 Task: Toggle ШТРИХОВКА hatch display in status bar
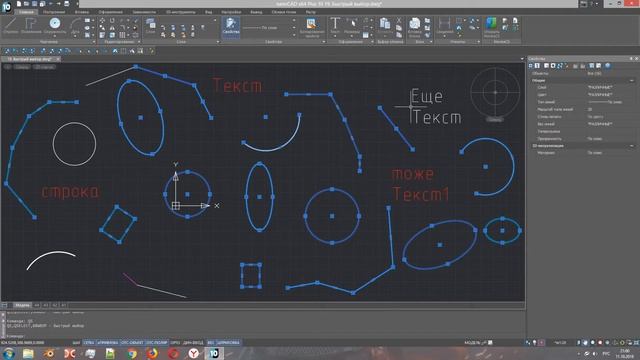pyautogui.click(x=228, y=342)
